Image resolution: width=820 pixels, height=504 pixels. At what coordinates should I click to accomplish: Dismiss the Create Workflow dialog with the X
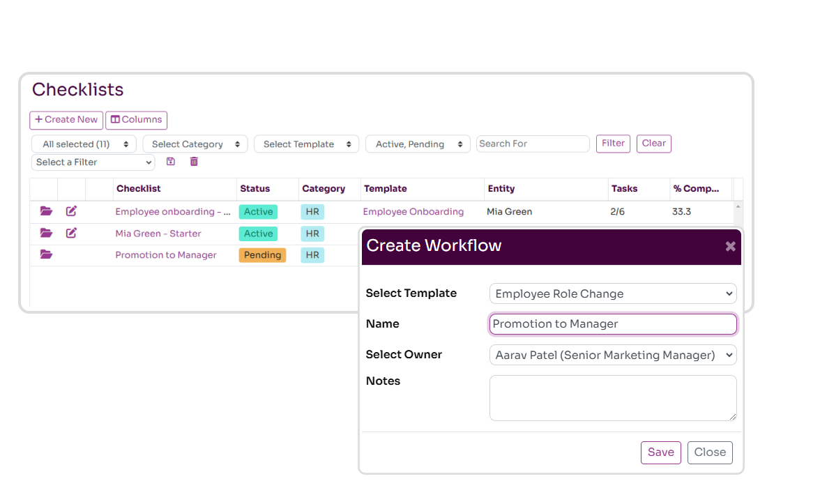tap(730, 245)
